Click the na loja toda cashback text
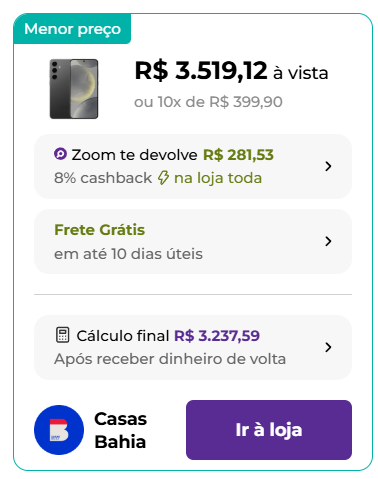Viewport: 378px width, 479px height. click(x=218, y=178)
